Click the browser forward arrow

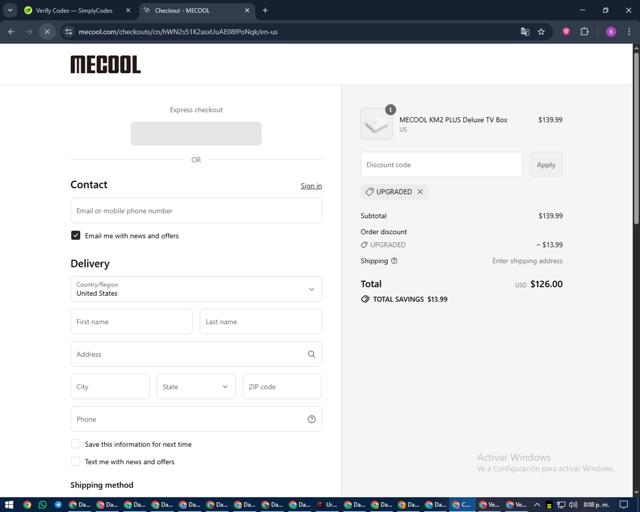coord(29,32)
